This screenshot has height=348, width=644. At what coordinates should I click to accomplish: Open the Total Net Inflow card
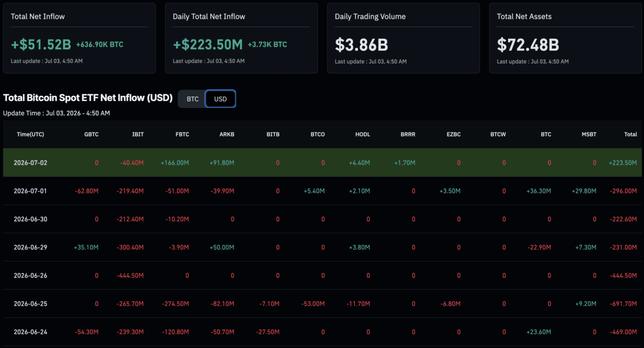80,38
